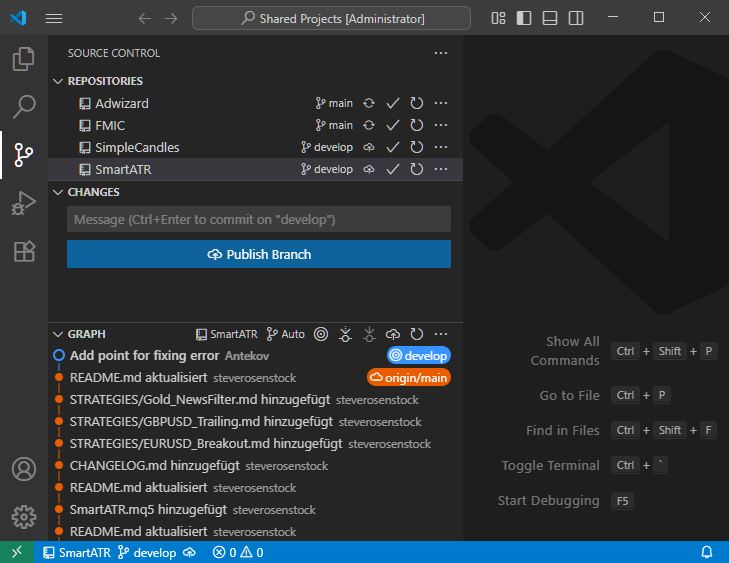
Task: Open the Explorer view in the activity bar
Action: tap(24, 59)
